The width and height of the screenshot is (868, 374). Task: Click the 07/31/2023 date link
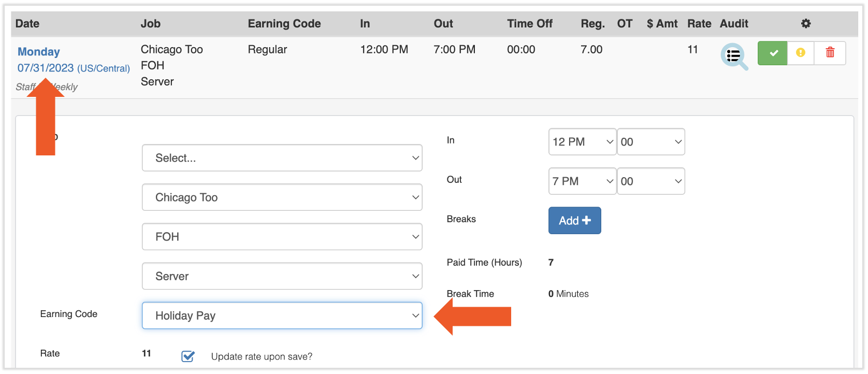tap(46, 68)
